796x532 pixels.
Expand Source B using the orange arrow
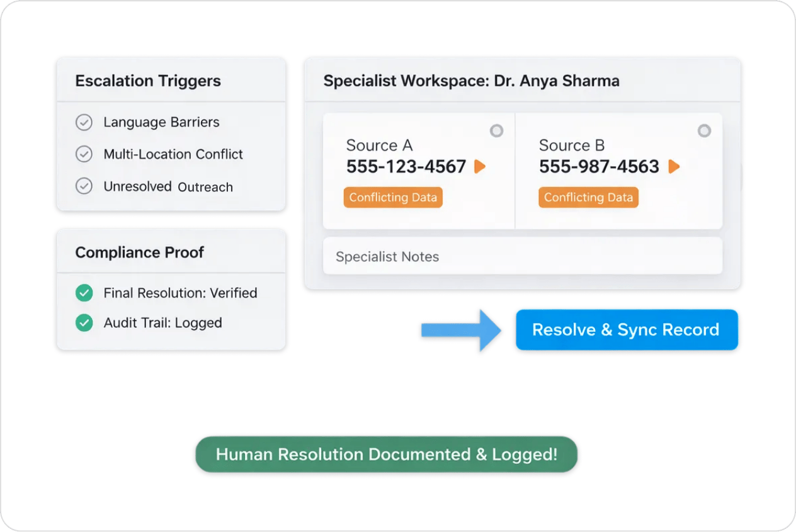pos(674,167)
